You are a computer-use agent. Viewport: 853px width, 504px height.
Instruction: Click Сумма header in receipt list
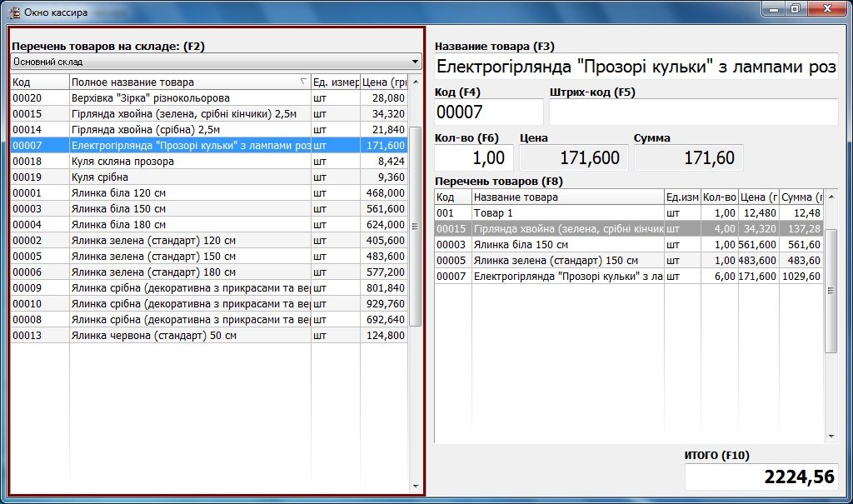(x=801, y=197)
